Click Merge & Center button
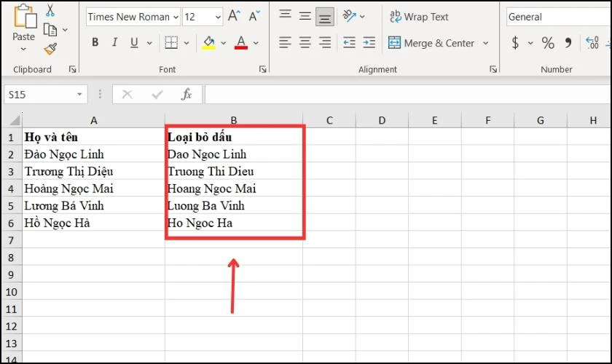 pos(431,43)
